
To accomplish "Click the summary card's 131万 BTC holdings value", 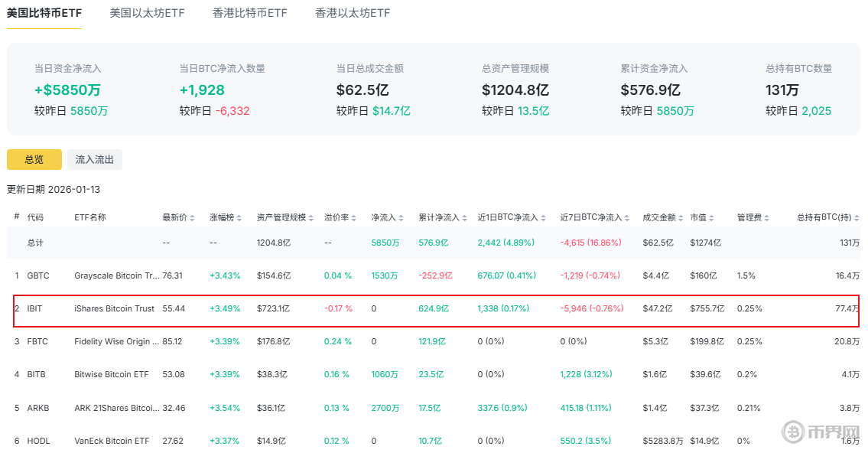I will (782, 90).
